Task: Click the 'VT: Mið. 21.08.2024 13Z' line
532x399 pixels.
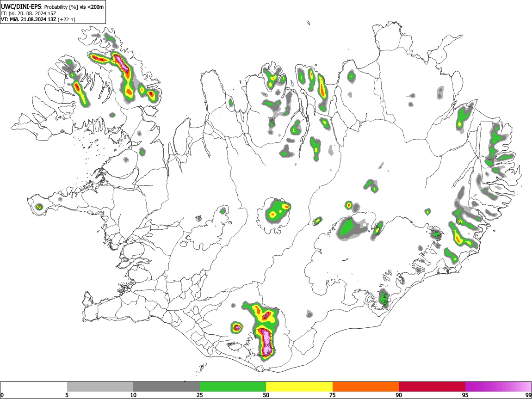Action: coord(29,19)
